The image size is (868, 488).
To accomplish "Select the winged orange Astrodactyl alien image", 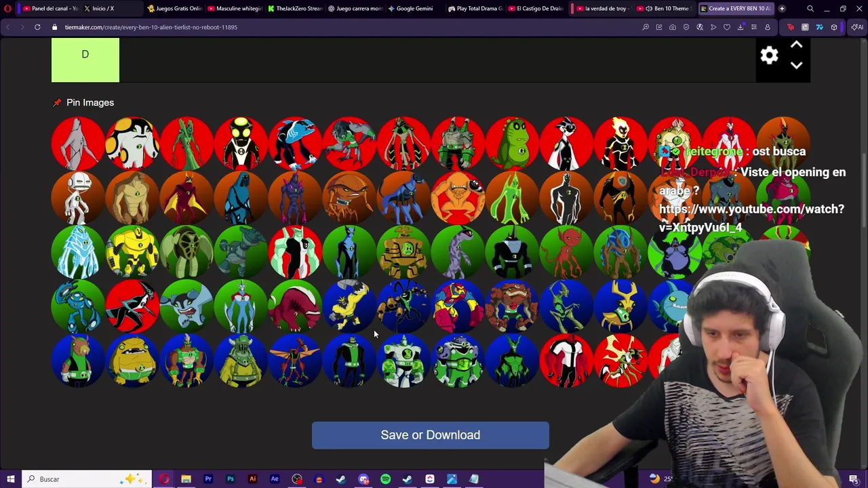I will 296,360.
